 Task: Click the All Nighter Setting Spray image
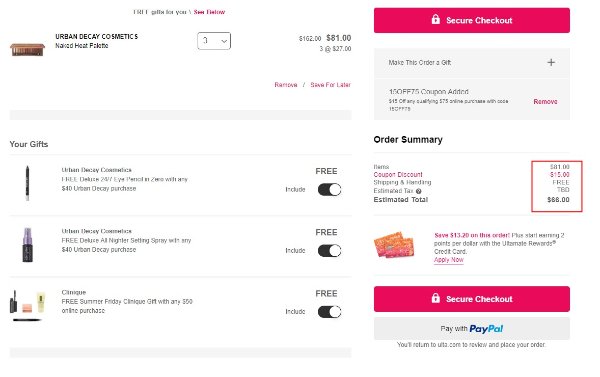[27, 245]
